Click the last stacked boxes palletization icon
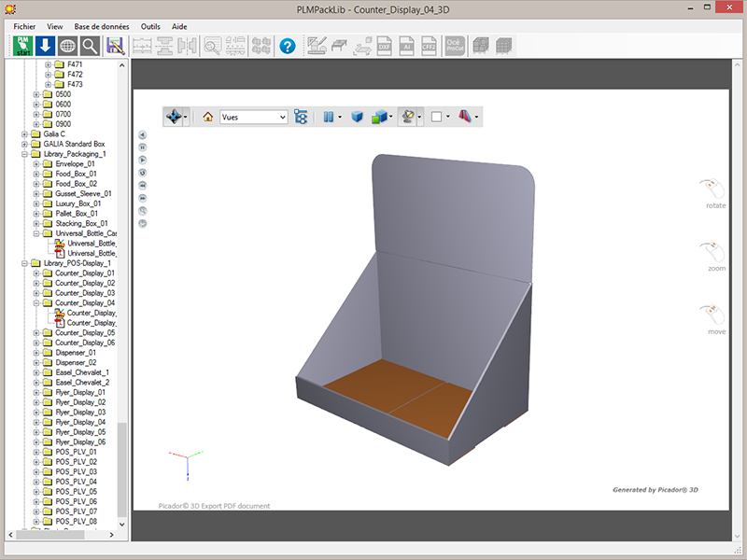This screenshot has width=747, height=560. pos(503,46)
